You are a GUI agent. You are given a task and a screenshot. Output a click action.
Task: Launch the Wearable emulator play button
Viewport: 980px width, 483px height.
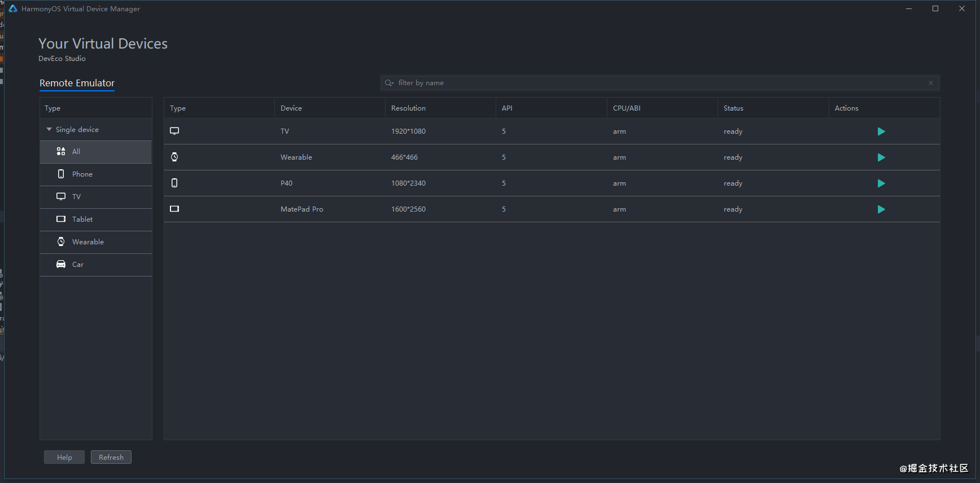(881, 157)
